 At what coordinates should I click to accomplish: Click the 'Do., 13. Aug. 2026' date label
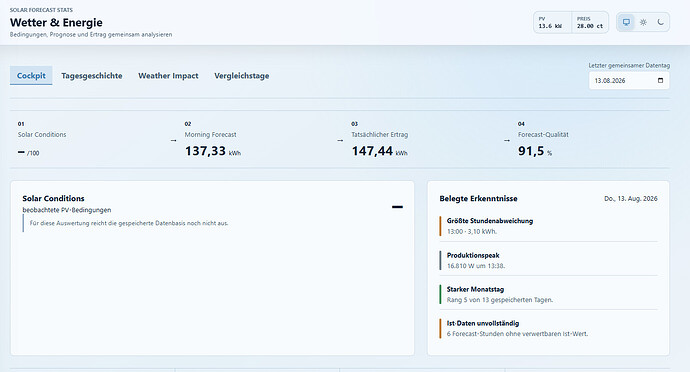[631, 199]
